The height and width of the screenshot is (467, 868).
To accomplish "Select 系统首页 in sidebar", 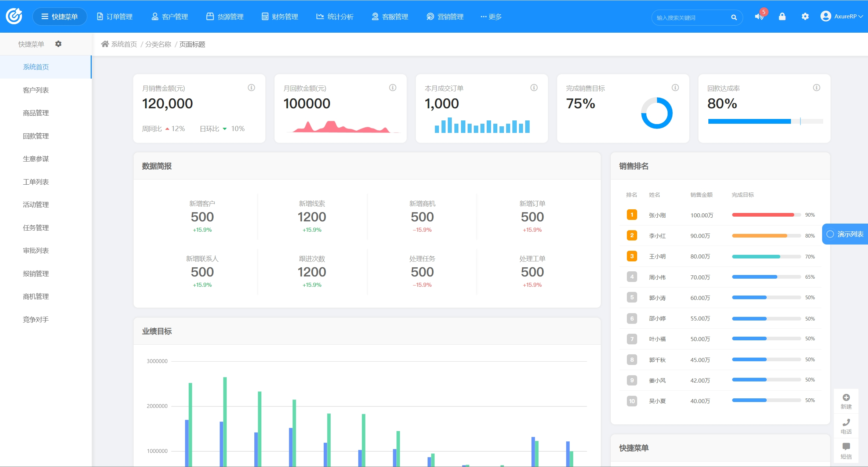I will (x=46, y=67).
